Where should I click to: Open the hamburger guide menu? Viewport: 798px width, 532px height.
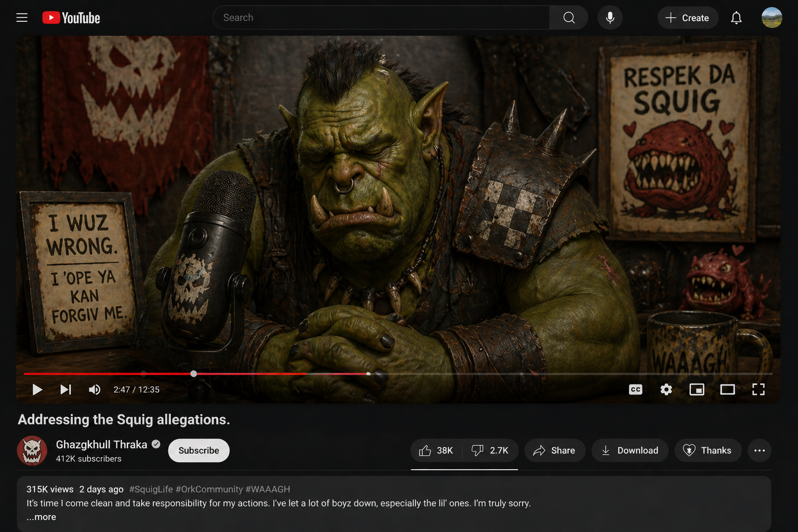[22, 18]
